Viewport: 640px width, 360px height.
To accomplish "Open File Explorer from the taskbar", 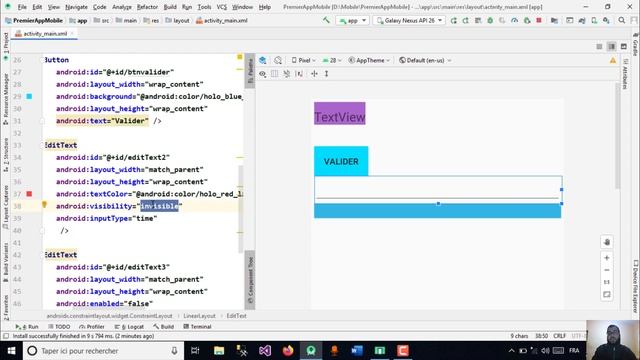I will pos(219,351).
